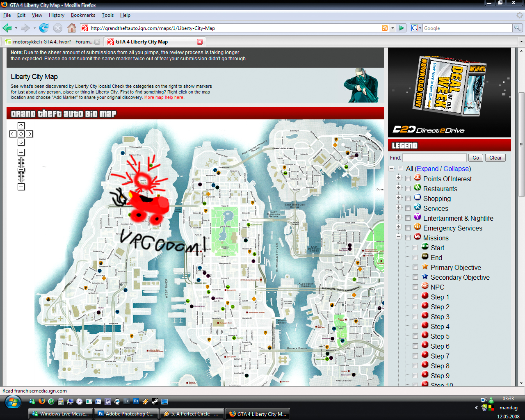This screenshot has width=525, height=420.
Task: Check the Emergency Services checkbox
Action: [x=408, y=228]
